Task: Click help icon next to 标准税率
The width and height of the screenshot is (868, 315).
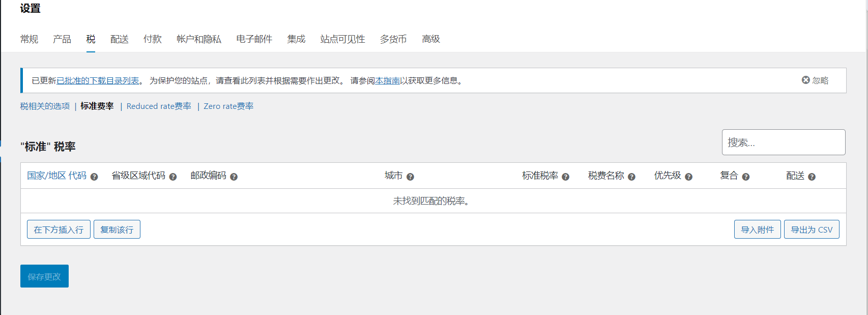Action: click(565, 177)
